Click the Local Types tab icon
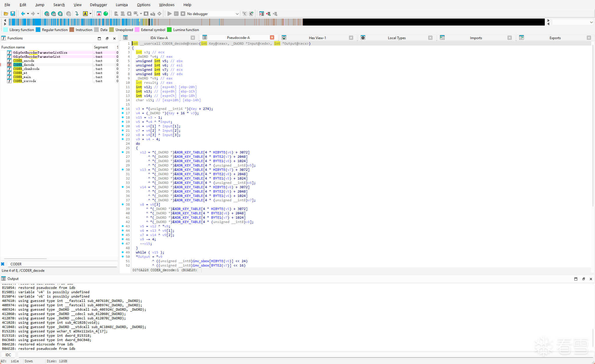The width and height of the screenshot is (595, 364). pyautogui.click(x=363, y=38)
